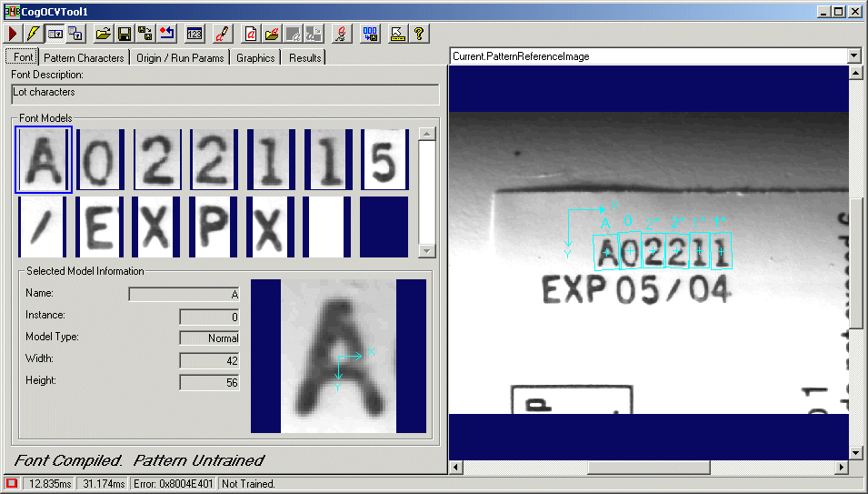Select the 'E' font model thumbnail
The height and width of the screenshot is (494, 868).
100,227
